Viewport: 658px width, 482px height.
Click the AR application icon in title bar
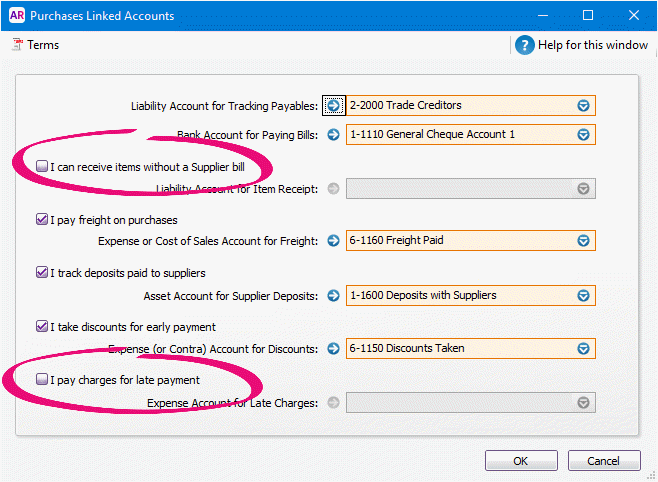click(17, 16)
